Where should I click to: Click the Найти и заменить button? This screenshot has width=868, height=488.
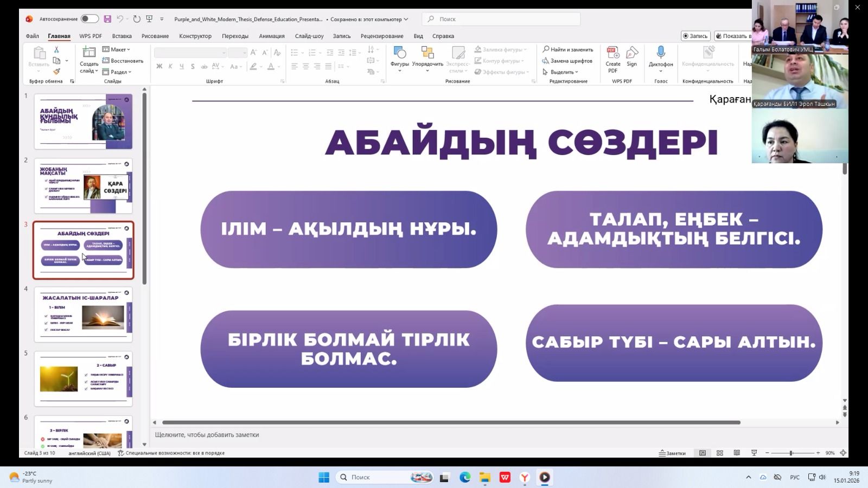(x=568, y=49)
